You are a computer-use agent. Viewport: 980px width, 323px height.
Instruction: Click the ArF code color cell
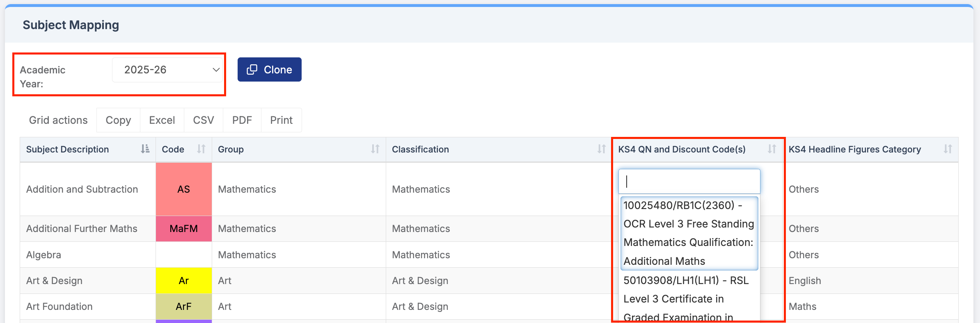[x=184, y=307]
